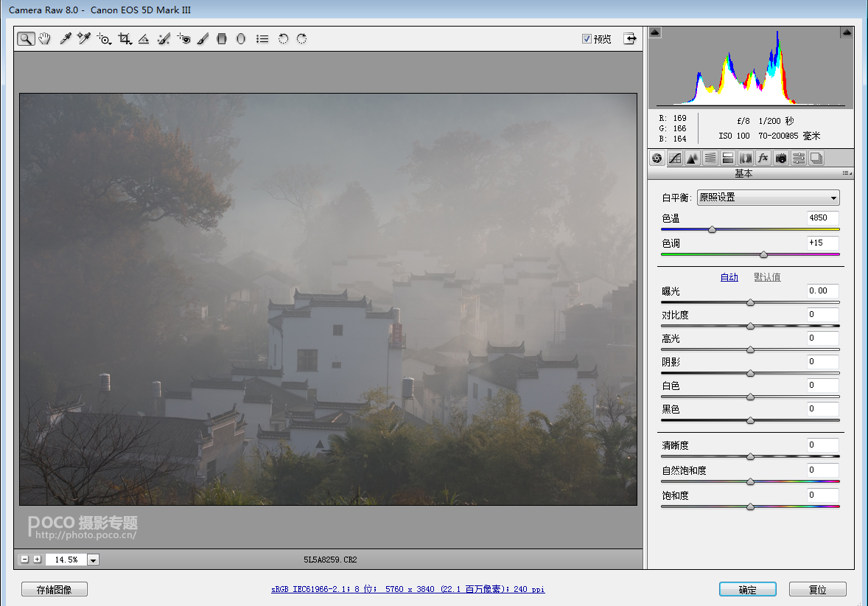Click the zoom in plus button

pos(37,560)
